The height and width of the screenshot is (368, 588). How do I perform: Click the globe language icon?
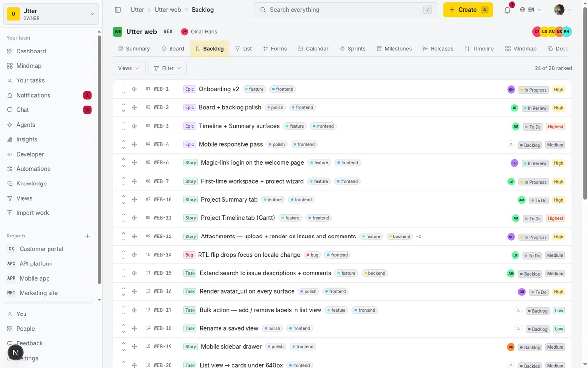[x=523, y=10]
